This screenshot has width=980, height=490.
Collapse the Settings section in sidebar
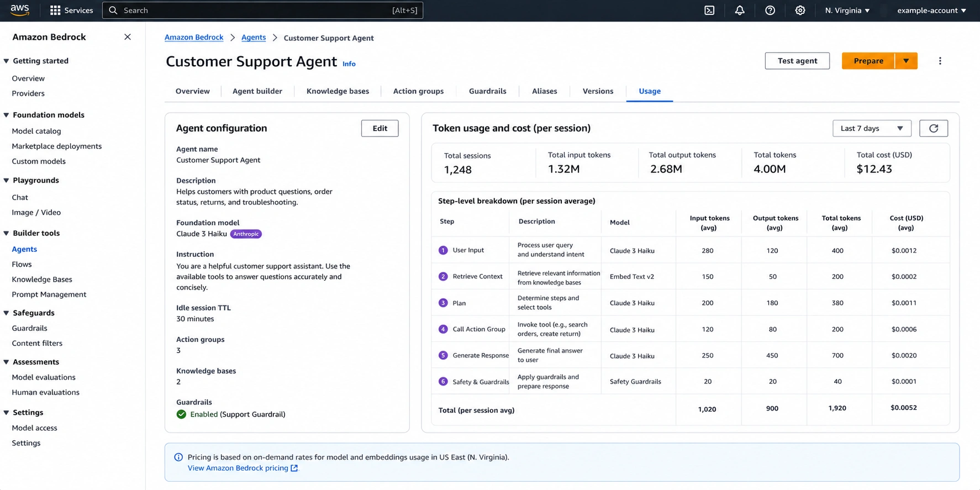[x=6, y=413]
